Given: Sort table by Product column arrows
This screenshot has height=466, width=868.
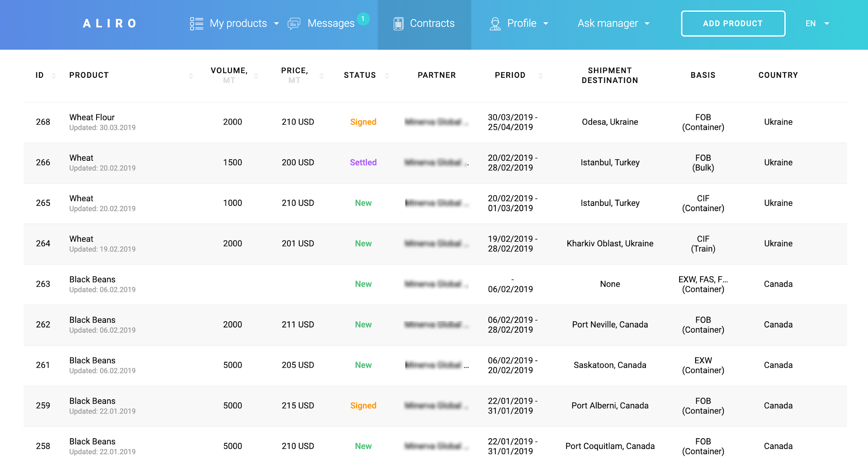Looking at the screenshot, I should [191, 75].
